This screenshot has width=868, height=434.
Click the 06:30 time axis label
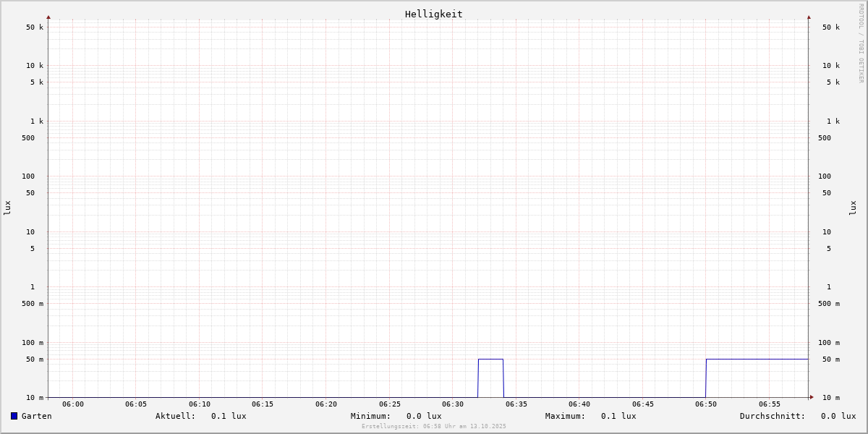(x=453, y=404)
